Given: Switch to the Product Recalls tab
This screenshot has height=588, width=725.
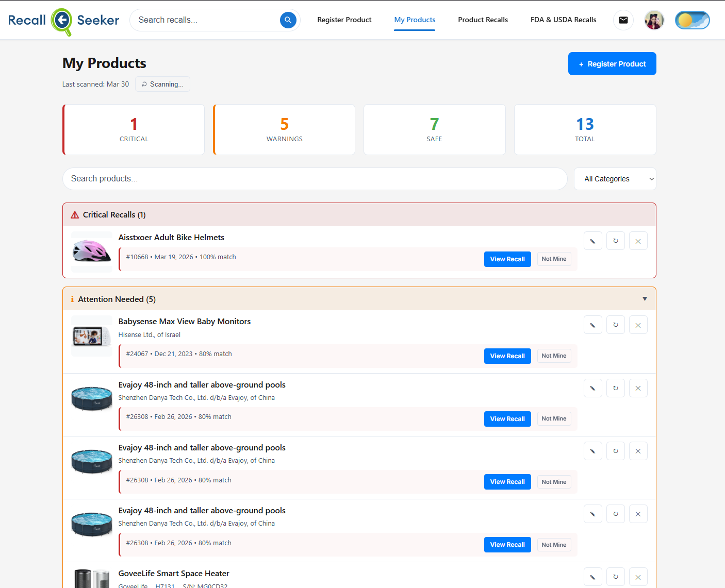Looking at the screenshot, I should [483, 20].
